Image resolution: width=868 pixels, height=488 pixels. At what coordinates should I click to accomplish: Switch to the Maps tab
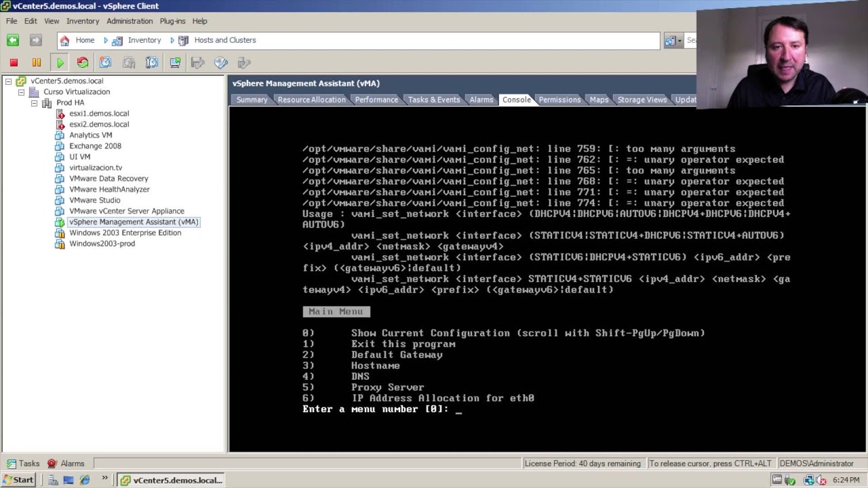tap(599, 100)
